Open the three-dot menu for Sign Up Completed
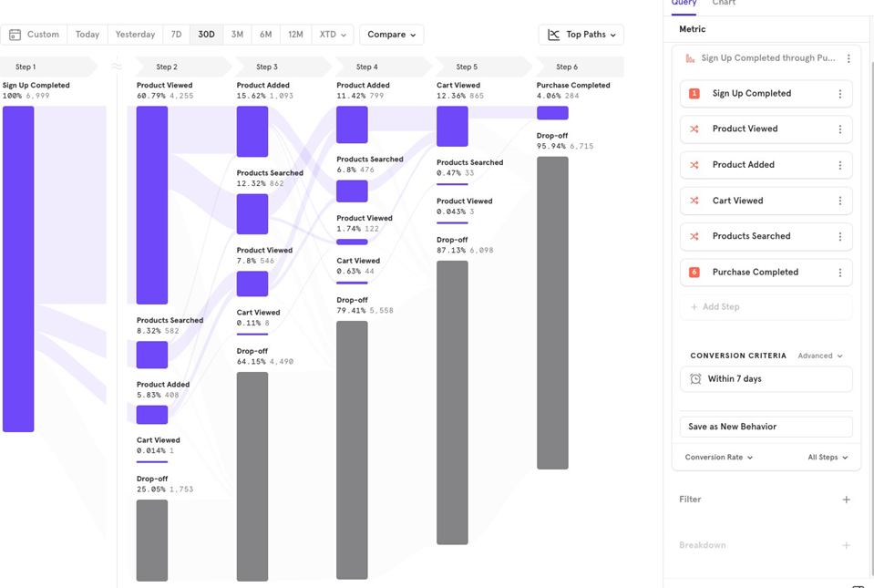Screen dimensions: 874x588 839,94
